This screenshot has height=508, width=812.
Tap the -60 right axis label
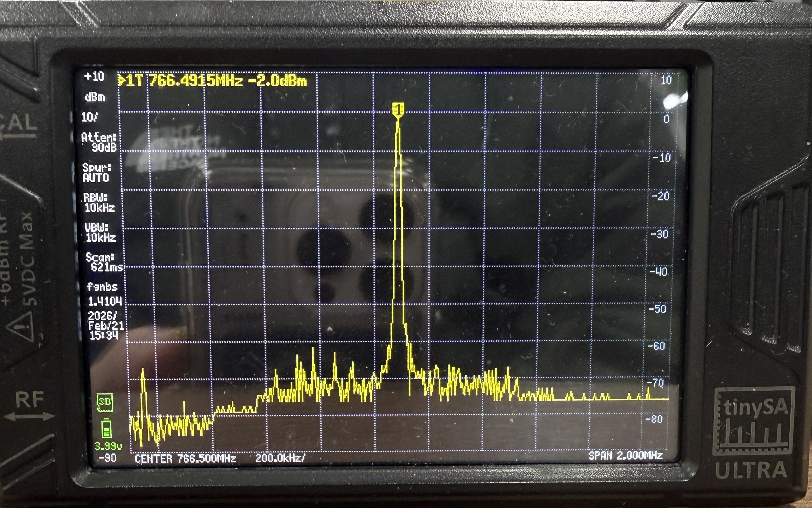[656, 346]
